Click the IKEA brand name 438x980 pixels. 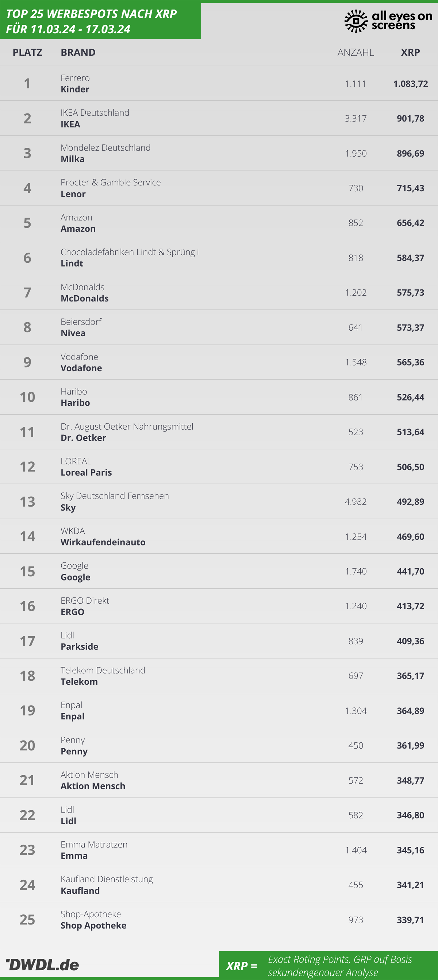tap(70, 124)
